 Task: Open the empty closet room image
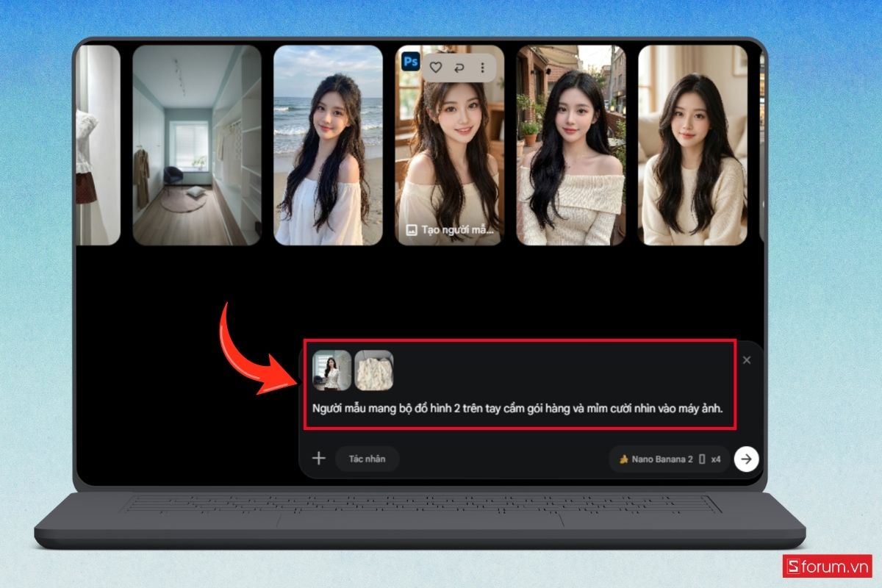pyautogui.click(x=197, y=145)
